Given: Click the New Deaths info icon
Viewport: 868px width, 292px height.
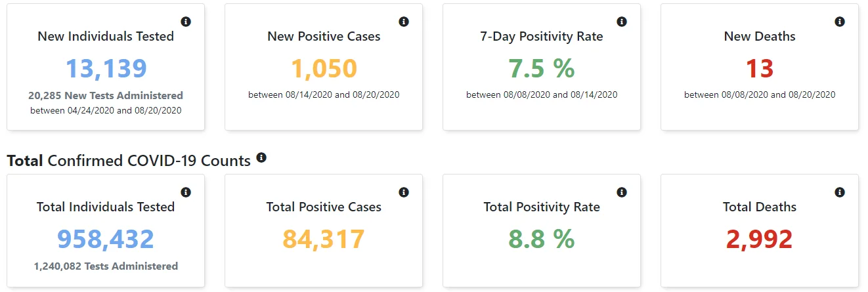Looking at the screenshot, I should pyautogui.click(x=840, y=22).
